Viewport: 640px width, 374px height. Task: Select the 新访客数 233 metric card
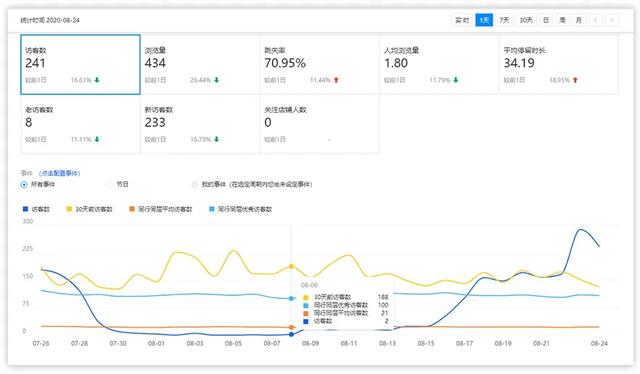200,124
